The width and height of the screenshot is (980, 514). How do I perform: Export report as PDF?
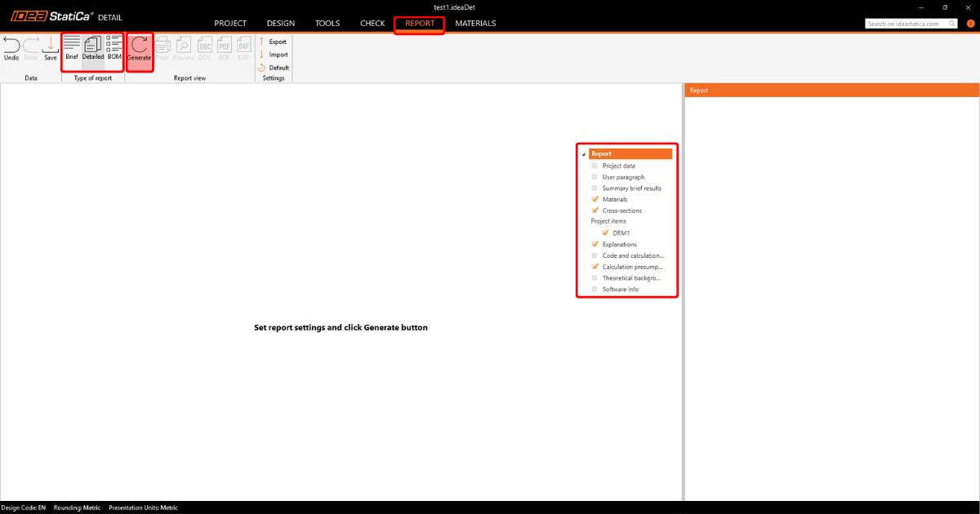tap(225, 48)
